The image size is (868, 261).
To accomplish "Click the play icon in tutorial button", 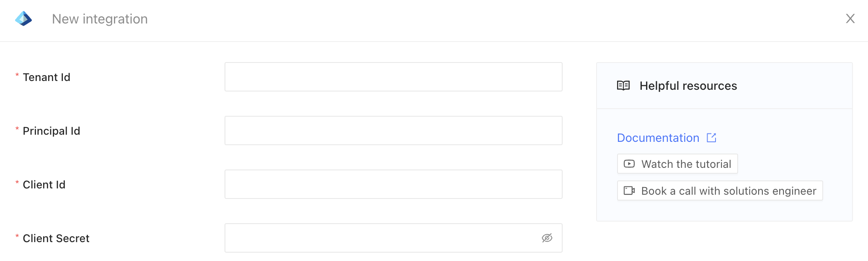I will (629, 164).
